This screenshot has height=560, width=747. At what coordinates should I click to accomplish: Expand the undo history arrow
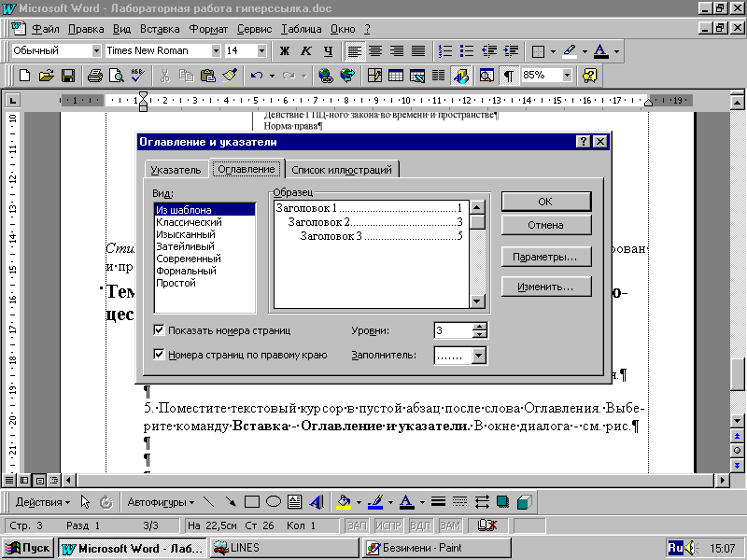click(x=272, y=76)
